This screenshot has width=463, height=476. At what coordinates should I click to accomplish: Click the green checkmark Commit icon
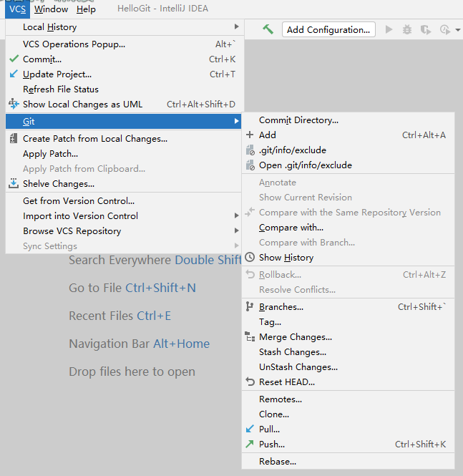pos(14,59)
